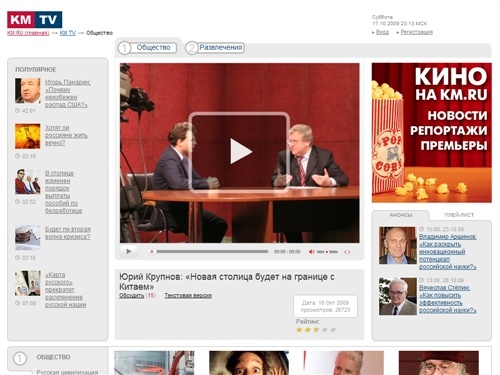Rate the video with the fifth star
Screen dimensions: 500x375
coord(333,330)
